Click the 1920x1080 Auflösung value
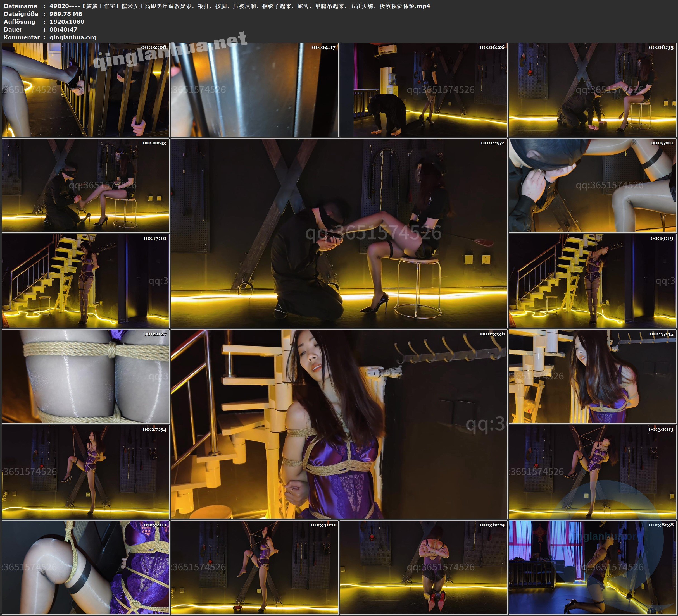Viewport: 678px width, 616px height. click(x=67, y=22)
